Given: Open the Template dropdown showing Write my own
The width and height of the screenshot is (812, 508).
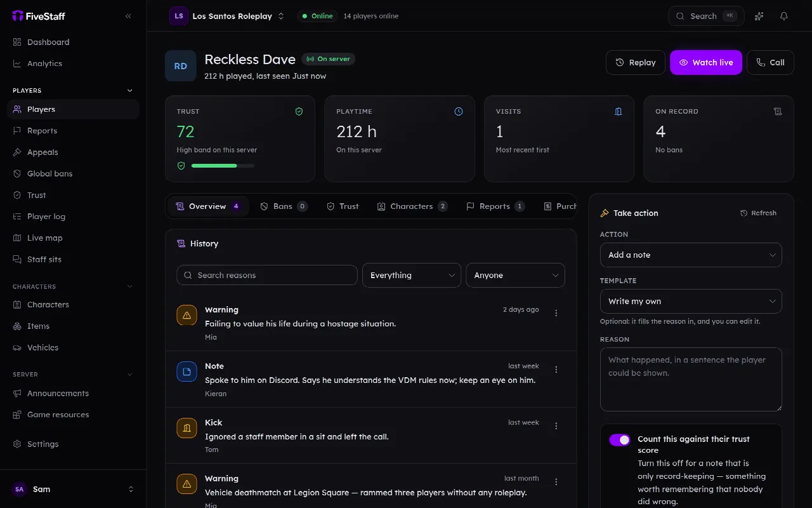Looking at the screenshot, I should [x=691, y=301].
